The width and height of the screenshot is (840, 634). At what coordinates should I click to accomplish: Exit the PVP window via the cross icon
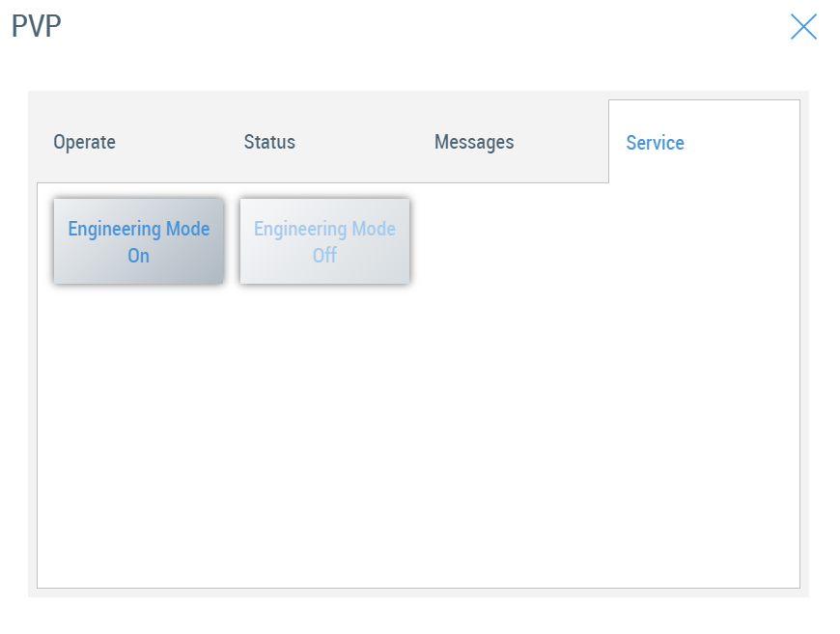[x=803, y=27]
